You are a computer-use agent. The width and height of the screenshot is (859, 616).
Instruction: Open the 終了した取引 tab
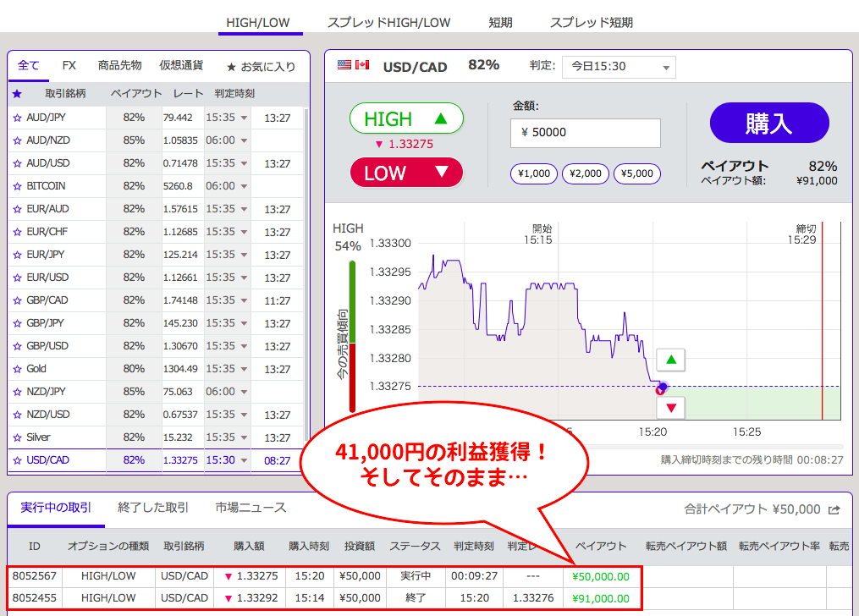click(153, 508)
